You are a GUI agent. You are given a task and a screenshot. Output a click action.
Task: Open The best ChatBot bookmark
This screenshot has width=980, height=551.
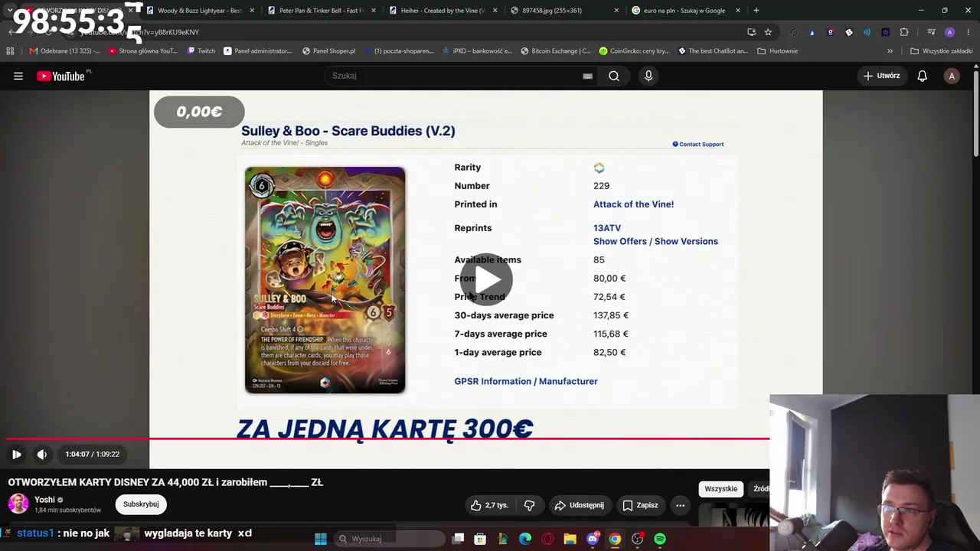point(713,51)
